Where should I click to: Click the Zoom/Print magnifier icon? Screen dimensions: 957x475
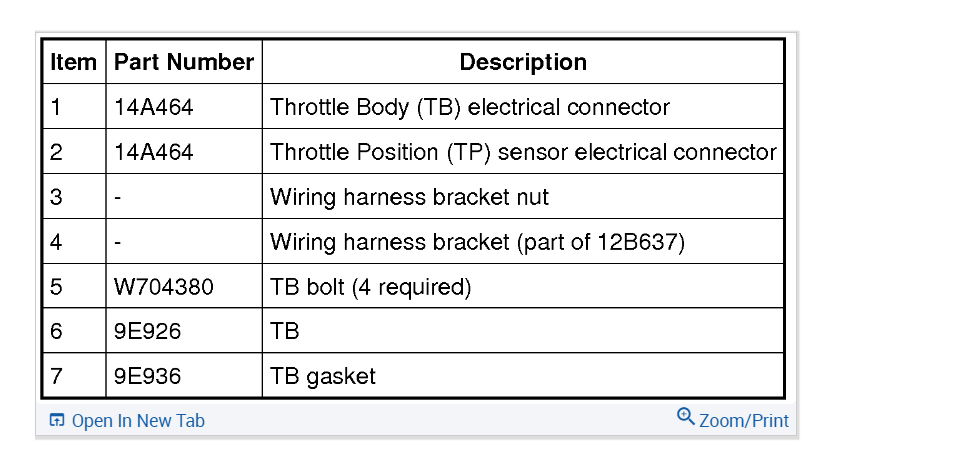pyautogui.click(x=686, y=417)
